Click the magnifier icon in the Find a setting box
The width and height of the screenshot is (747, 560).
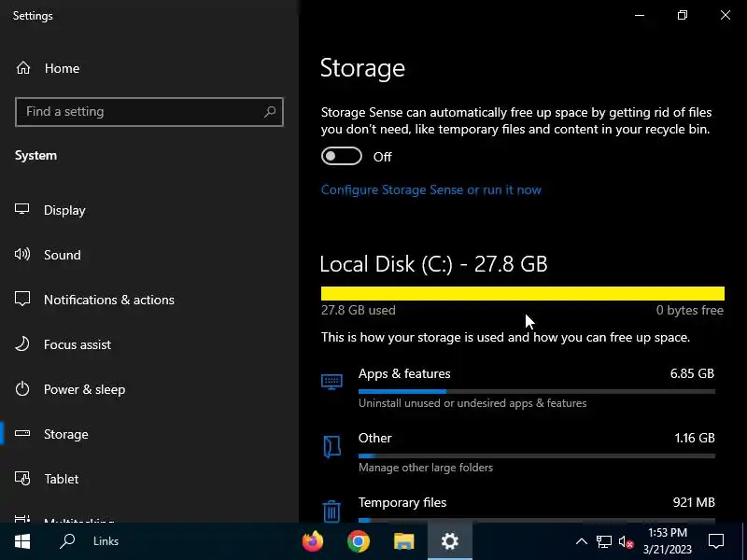(270, 111)
